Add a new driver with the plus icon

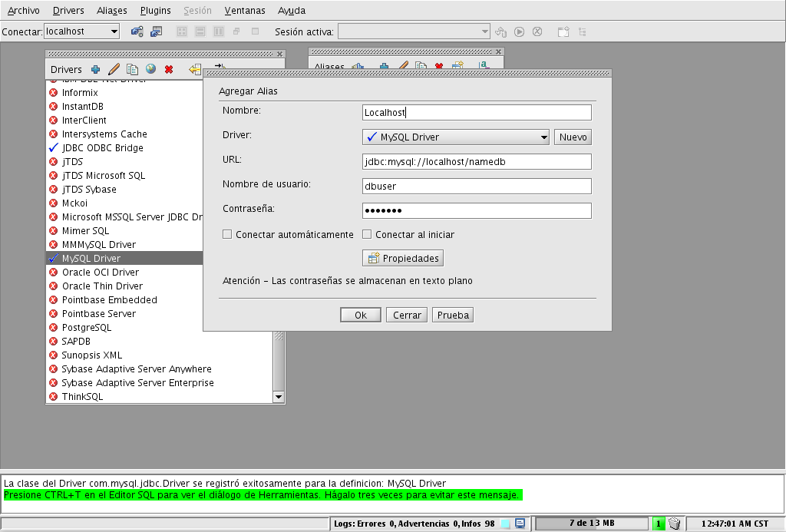coord(95,69)
